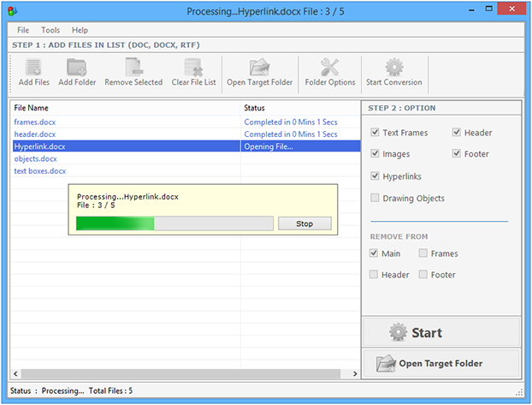Toggle the Images checkbox
This screenshot has height=405, width=532.
[375, 153]
